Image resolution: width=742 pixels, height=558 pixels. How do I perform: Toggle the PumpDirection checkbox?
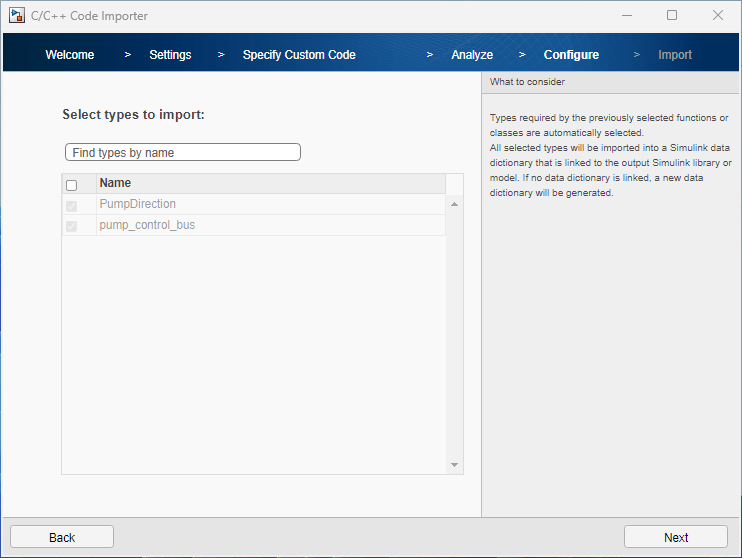pyautogui.click(x=71, y=206)
